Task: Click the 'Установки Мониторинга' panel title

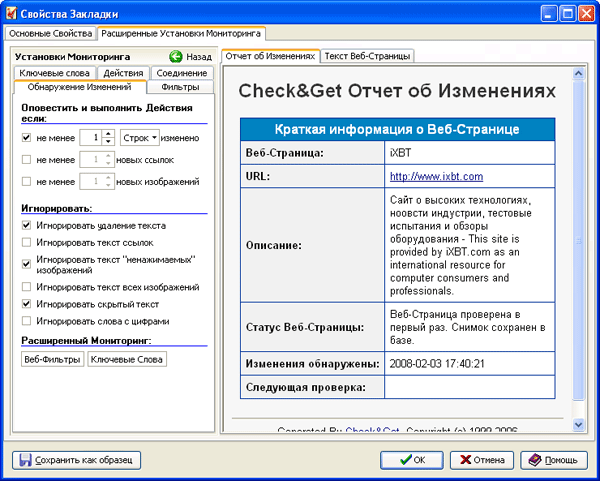Action: (72, 57)
